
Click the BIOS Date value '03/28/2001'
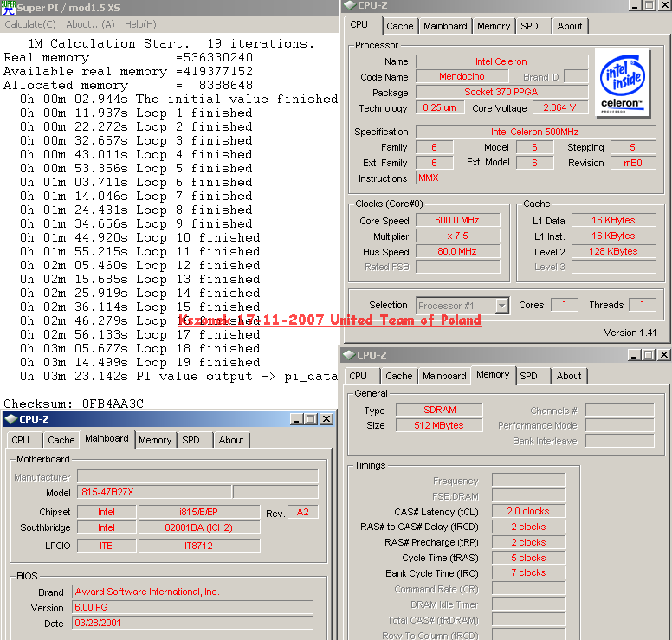[x=192, y=623]
